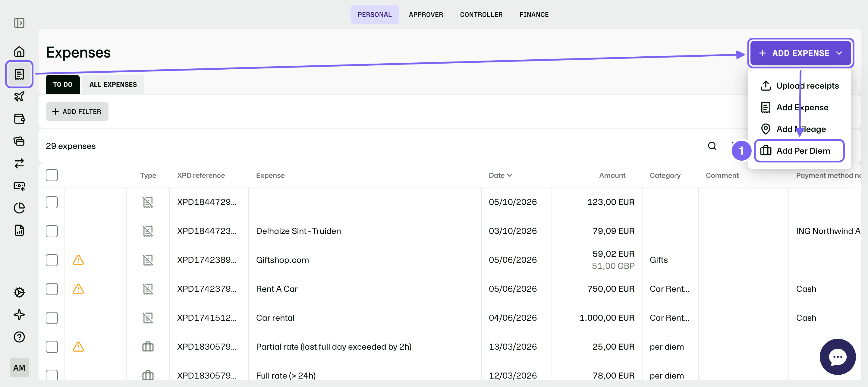This screenshot has width=868, height=387.
Task: Open the Home icon in sidebar
Action: pyautogui.click(x=19, y=52)
